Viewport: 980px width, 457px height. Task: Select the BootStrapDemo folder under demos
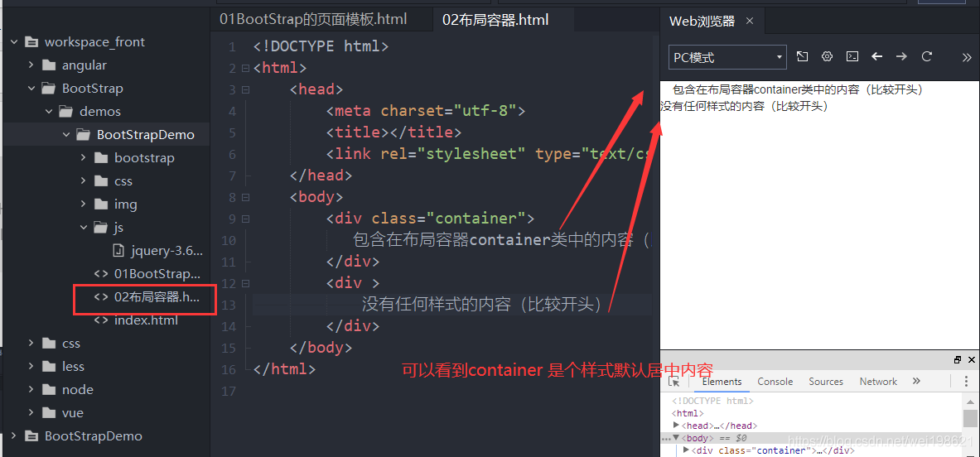145,134
